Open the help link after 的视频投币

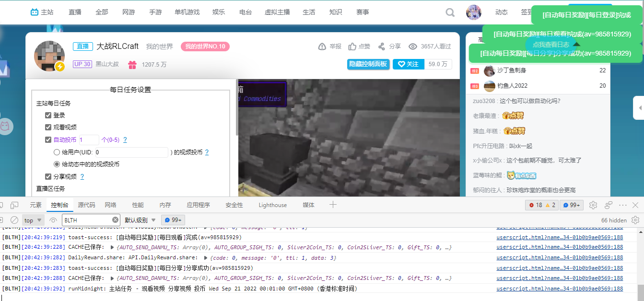tap(207, 152)
